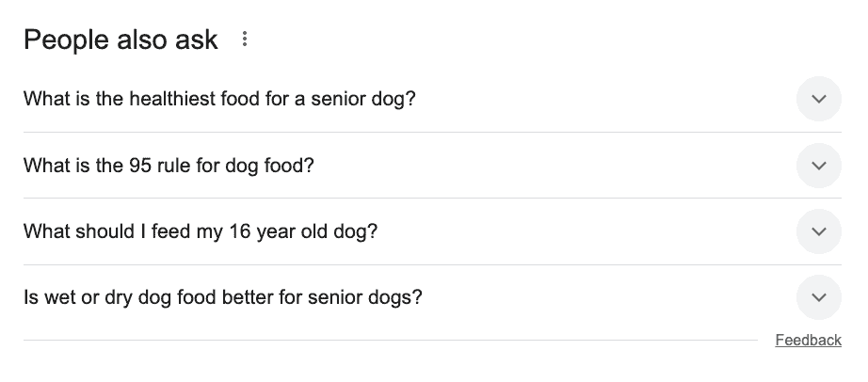Open the three-dot menu beside People also ask
Image resolution: width=868 pixels, height=382 pixels.
tap(245, 40)
